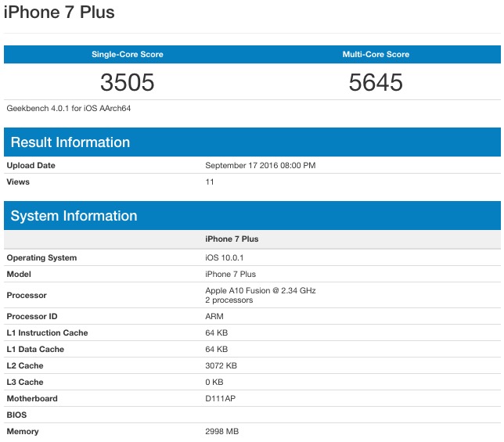Viewport: 504px width, 442px height.
Task: Click the Processor ID value ARM
Action: click(x=214, y=317)
